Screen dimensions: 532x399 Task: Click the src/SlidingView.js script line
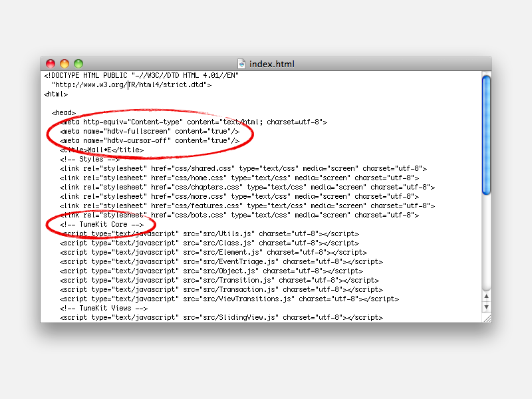(221, 318)
